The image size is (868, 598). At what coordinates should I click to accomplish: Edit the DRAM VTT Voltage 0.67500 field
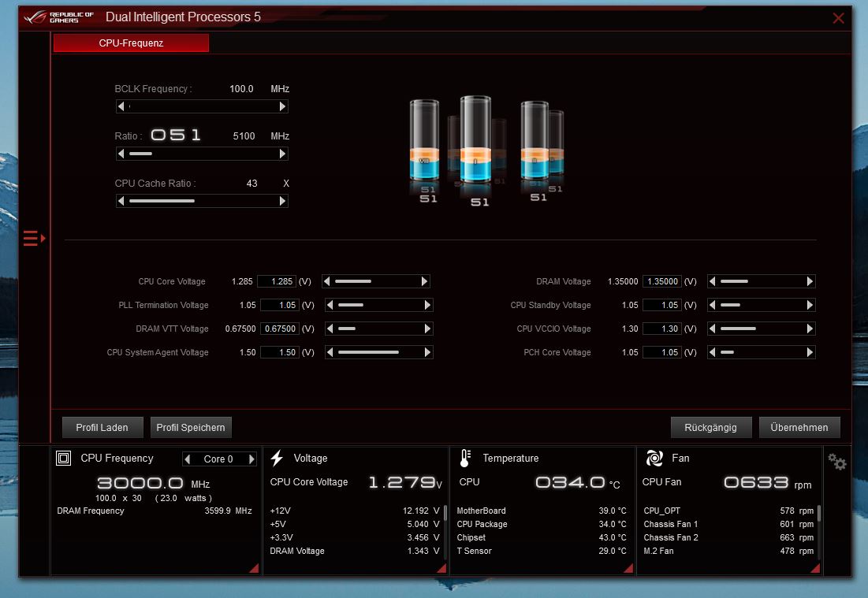(280, 329)
